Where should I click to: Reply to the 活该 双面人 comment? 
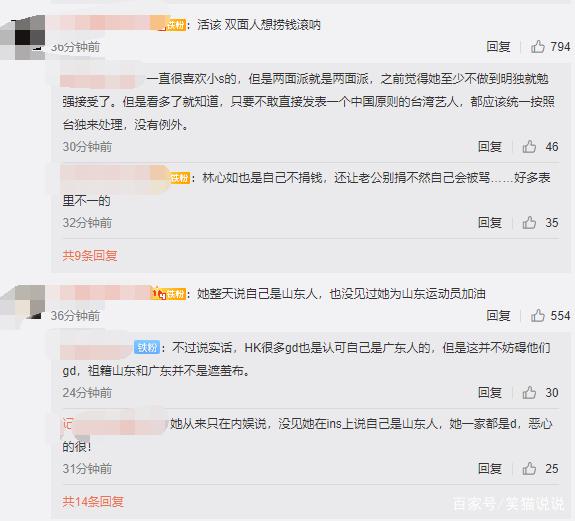point(498,47)
